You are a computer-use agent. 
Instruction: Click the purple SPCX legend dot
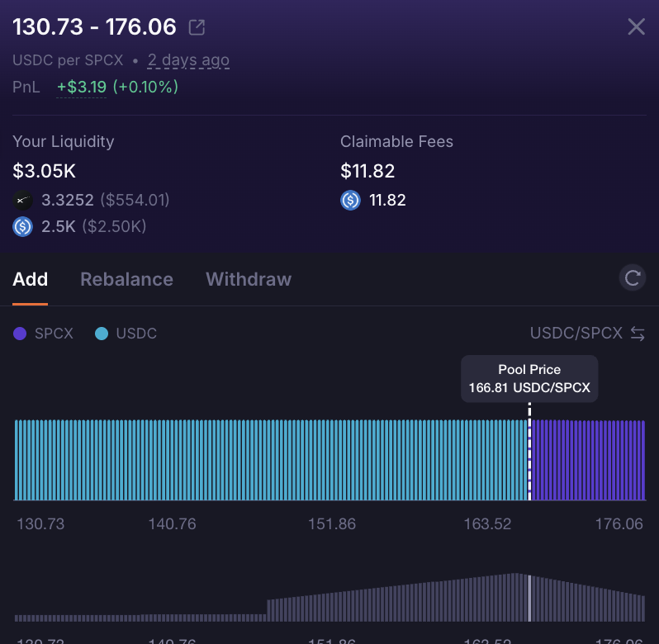(20, 334)
